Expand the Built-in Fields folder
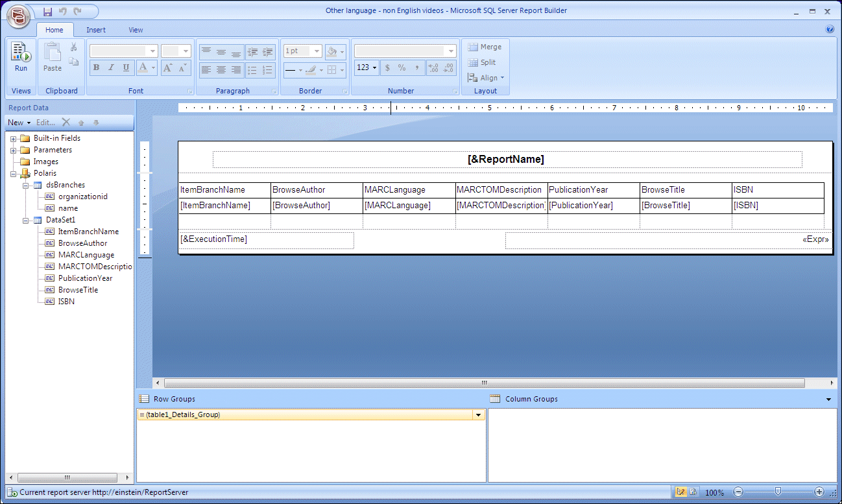The height and width of the screenshot is (504, 842). [14, 138]
